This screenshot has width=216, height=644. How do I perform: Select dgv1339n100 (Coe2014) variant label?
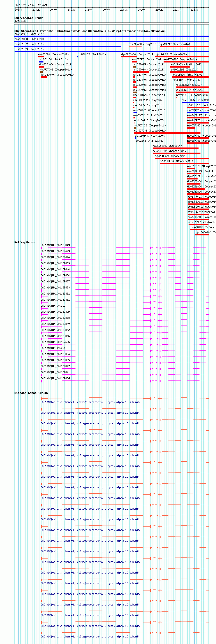(x=175, y=44)
